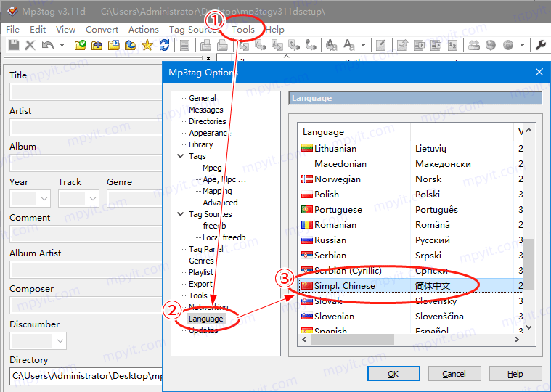The image size is (551, 392).
Task: Click the Save tag floppy disk icon
Action: (14, 45)
